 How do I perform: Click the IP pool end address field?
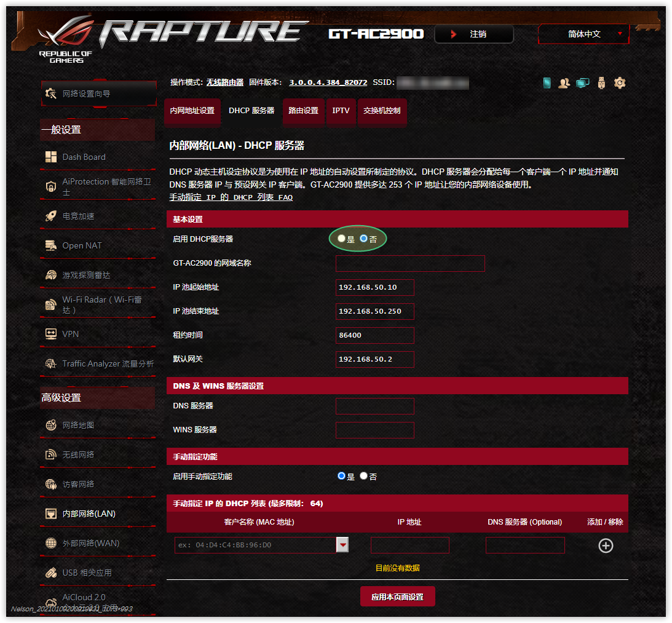pyautogui.click(x=375, y=312)
